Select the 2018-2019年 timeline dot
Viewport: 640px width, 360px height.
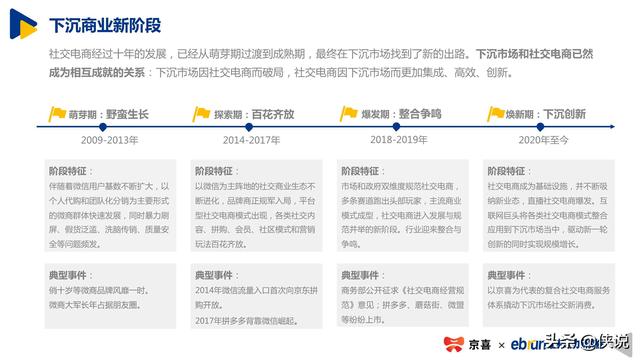point(396,127)
